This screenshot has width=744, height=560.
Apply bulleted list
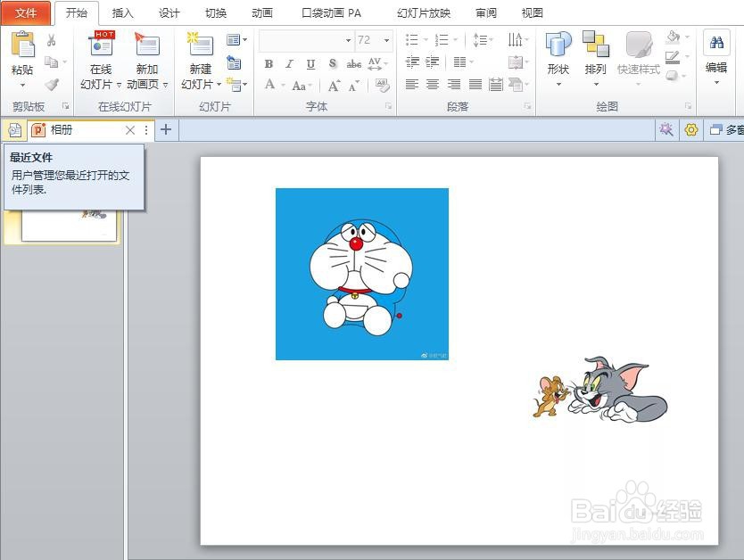412,40
